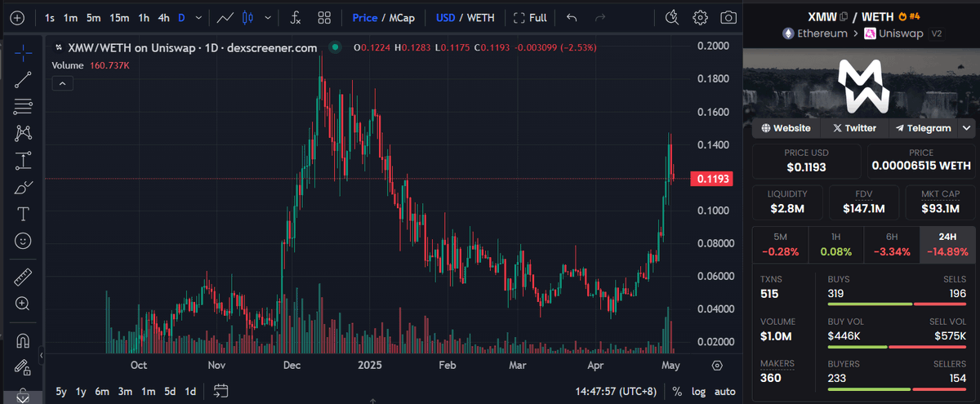
Task: Copy the XMW token address icon
Action: (x=844, y=16)
